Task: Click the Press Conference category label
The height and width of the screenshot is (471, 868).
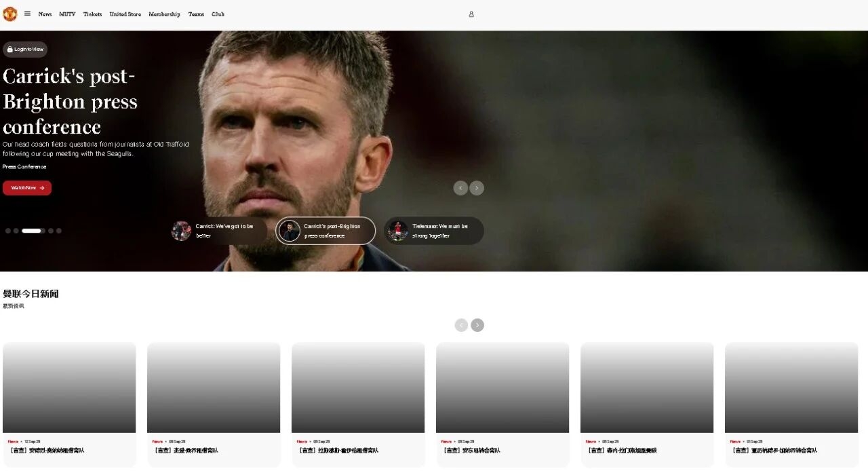Action: tap(24, 167)
